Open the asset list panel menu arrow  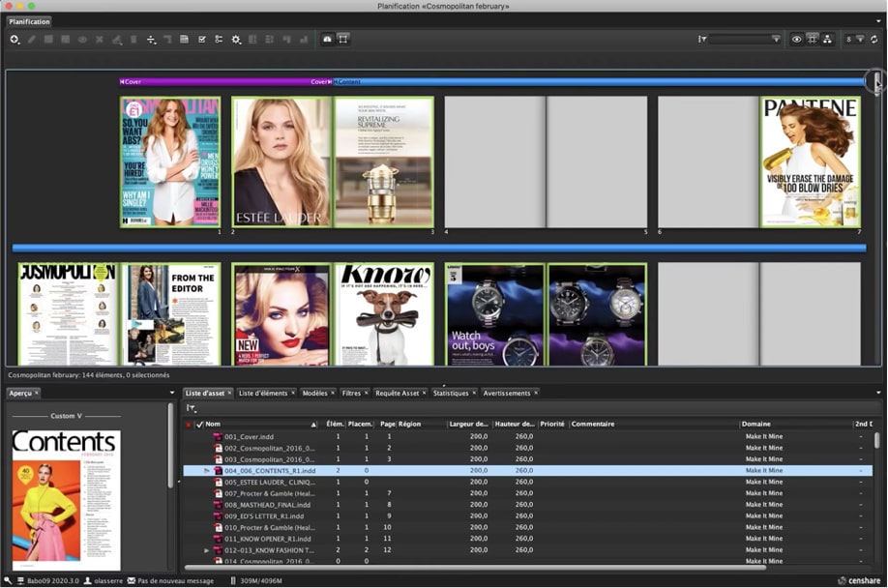click(x=878, y=393)
